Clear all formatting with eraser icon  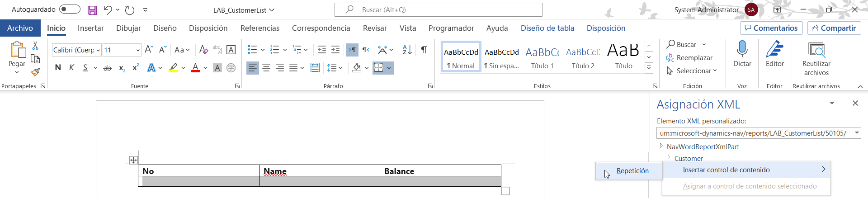(203, 50)
